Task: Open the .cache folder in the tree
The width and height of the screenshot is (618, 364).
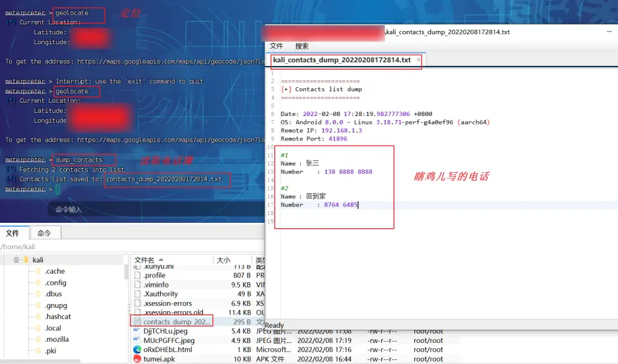Action: (x=55, y=271)
